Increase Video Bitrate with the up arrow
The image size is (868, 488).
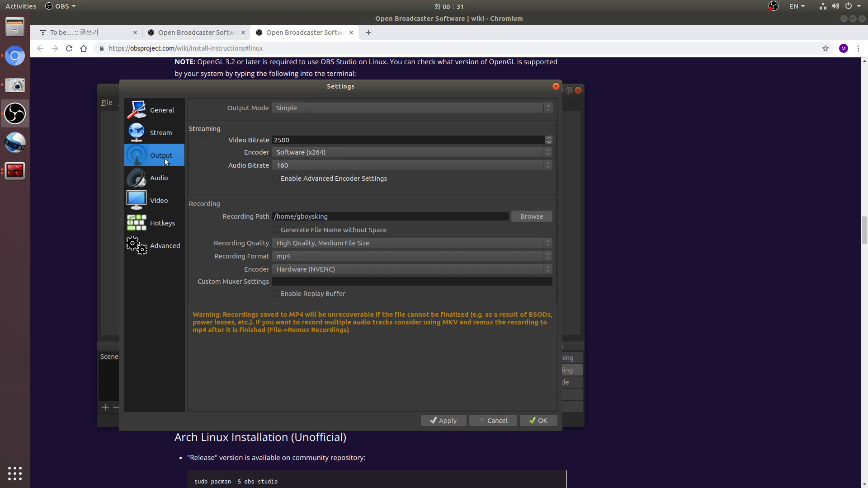tap(548, 137)
